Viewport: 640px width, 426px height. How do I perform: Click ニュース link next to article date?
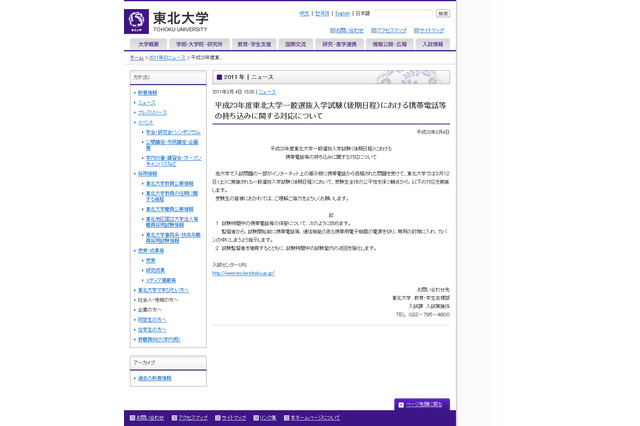click(267, 92)
